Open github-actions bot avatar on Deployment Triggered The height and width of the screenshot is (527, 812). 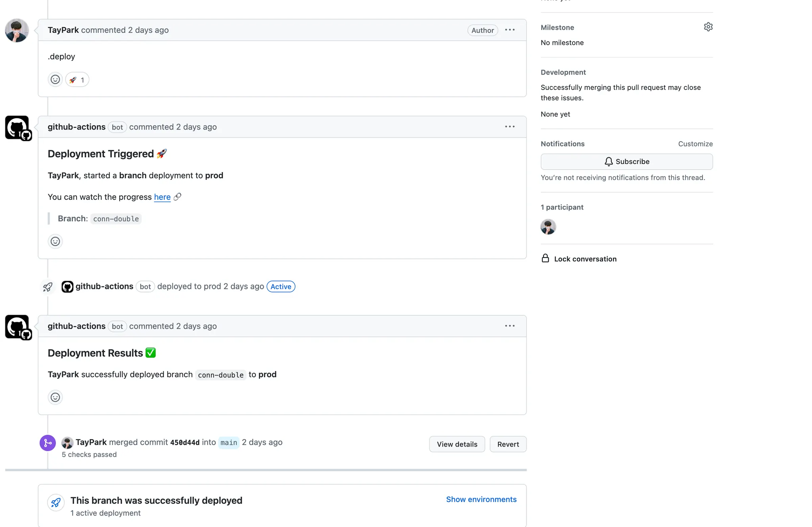pyautogui.click(x=17, y=128)
